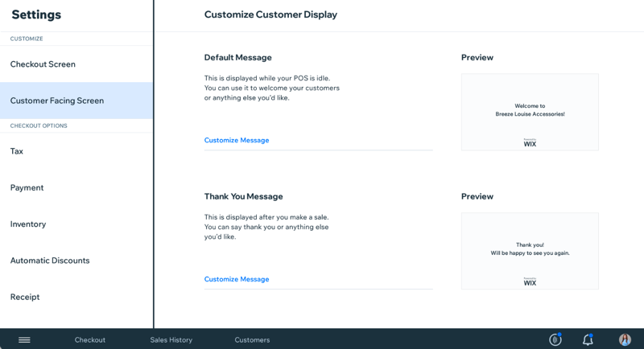Screen dimensions: 644x349
Task: Click the CHECKOUT OPTIONS section label
Action: (39, 126)
